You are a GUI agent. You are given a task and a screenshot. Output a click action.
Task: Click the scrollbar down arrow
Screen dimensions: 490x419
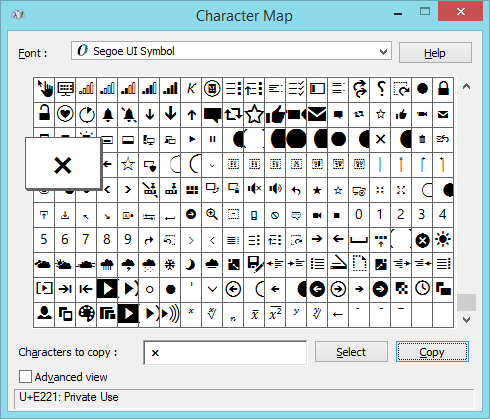point(466,320)
